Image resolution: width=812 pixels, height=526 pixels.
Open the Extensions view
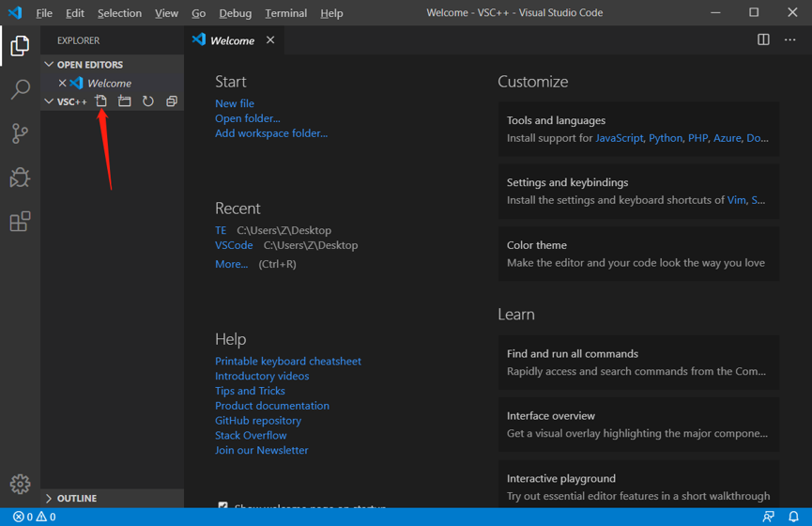[x=20, y=222]
